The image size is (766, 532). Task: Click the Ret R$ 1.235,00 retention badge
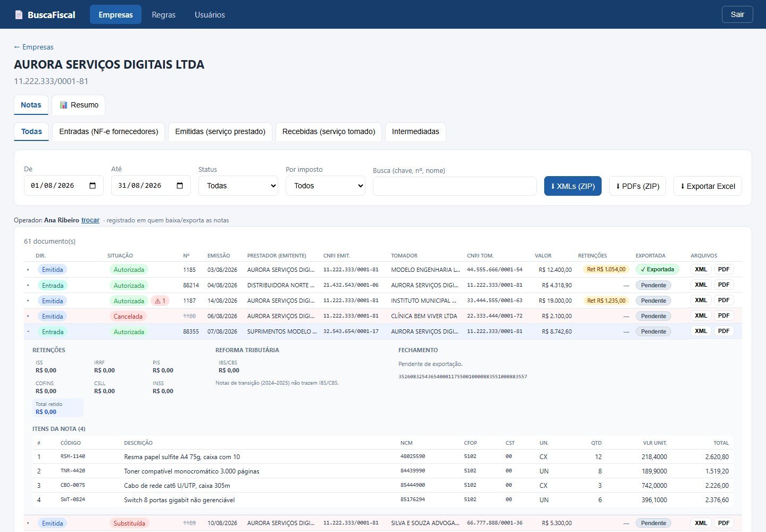(x=606, y=301)
